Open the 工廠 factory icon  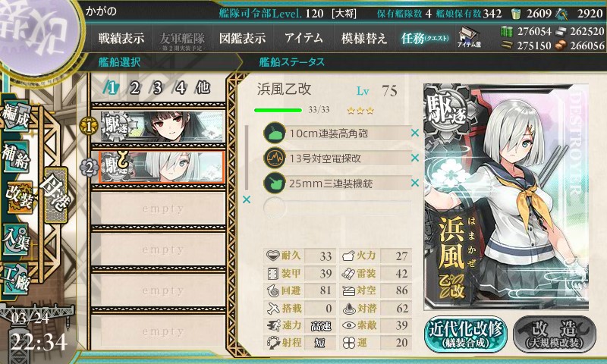pyautogui.click(x=16, y=278)
